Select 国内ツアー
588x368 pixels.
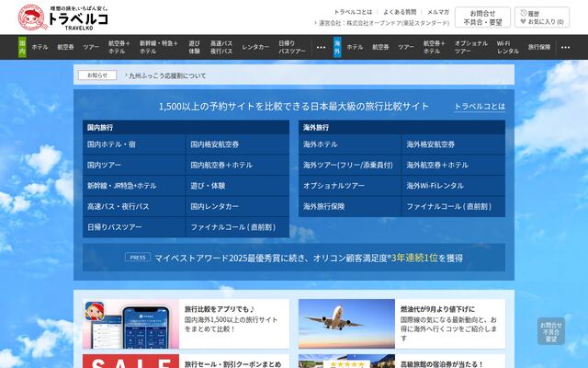point(134,166)
